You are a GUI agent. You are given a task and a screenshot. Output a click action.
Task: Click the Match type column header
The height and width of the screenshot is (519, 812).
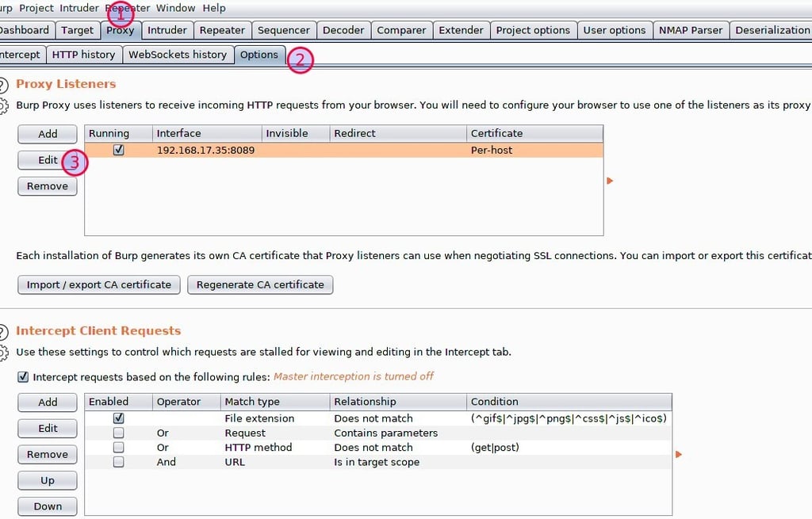(x=275, y=402)
